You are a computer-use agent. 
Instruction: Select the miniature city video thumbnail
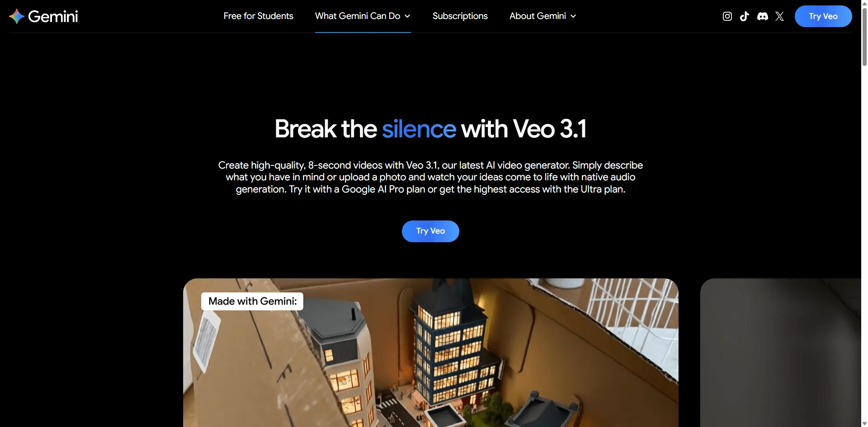[430, 353]
